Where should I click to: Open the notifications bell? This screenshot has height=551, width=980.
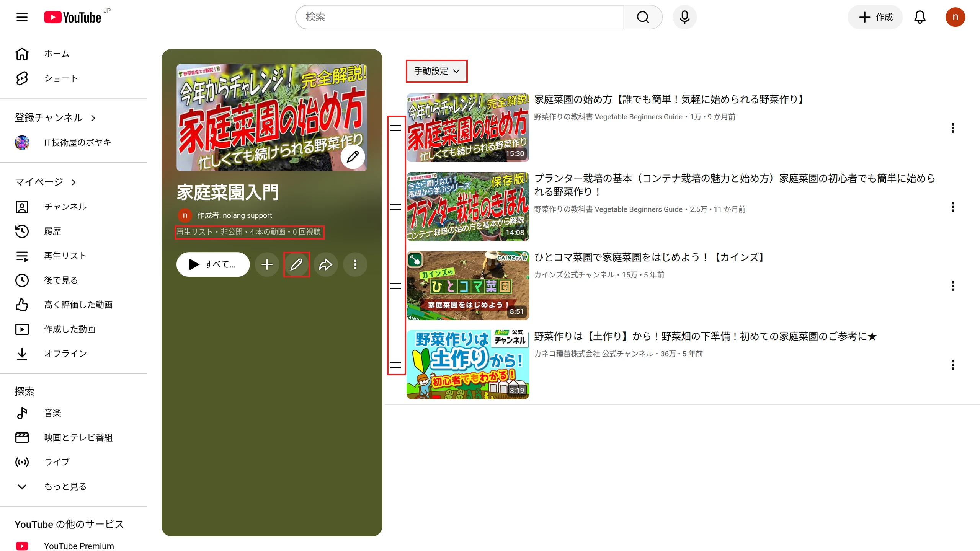[x=920, y=17]
